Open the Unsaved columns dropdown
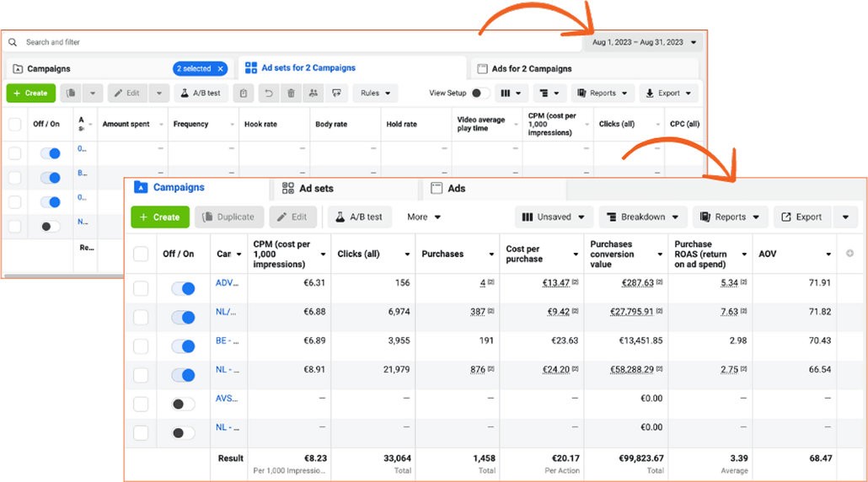868x482 pixels. pyautogui.click(x=554, y=217)
